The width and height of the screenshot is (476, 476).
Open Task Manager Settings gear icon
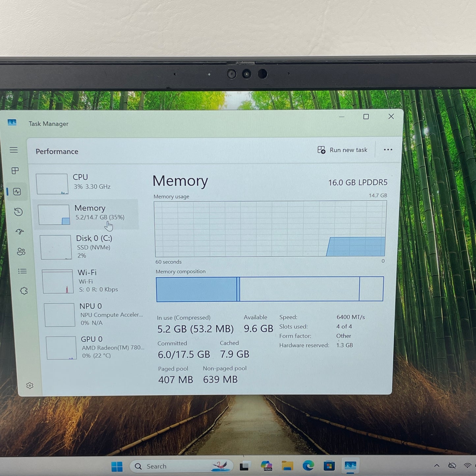(x=30, y=385)
